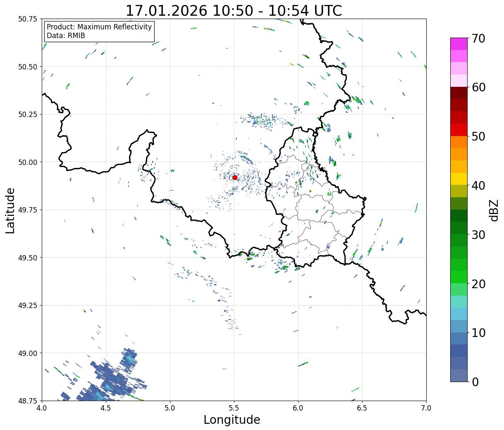Click the bright red swatch just above 50
This screenshot has height=430, width=504.
pyautogui.click(x=459, y=129)
